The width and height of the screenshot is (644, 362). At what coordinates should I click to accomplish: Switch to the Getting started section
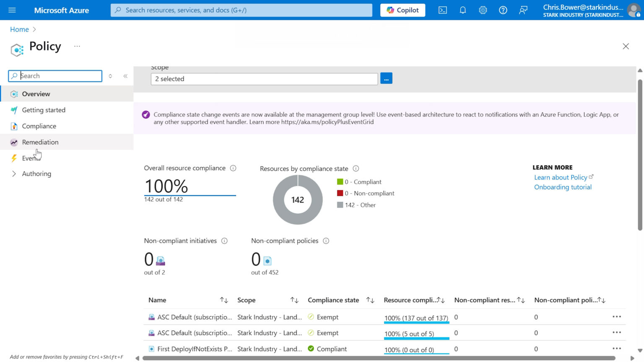[44, 110]
